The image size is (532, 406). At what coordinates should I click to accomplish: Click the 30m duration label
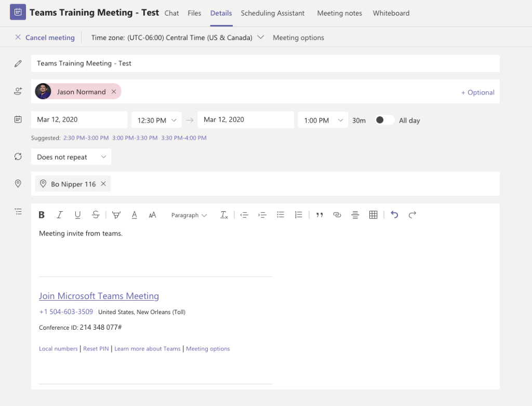click(x=359, y=120)
